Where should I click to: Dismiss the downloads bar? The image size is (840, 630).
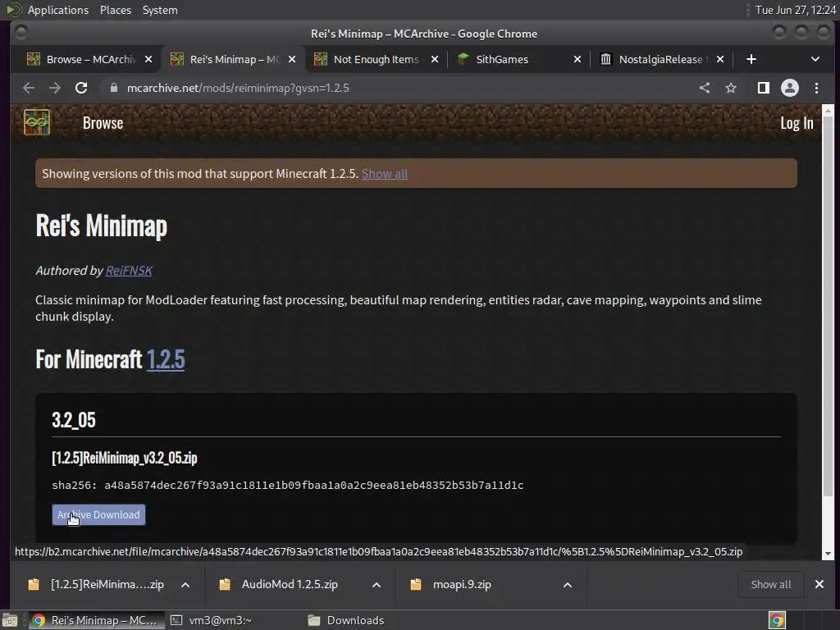pos(819,584)
